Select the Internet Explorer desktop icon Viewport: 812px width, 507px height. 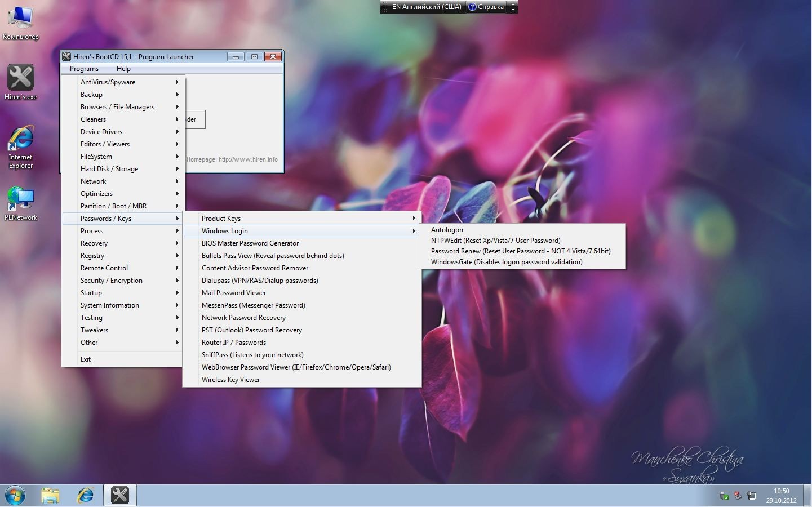[21, 147]
